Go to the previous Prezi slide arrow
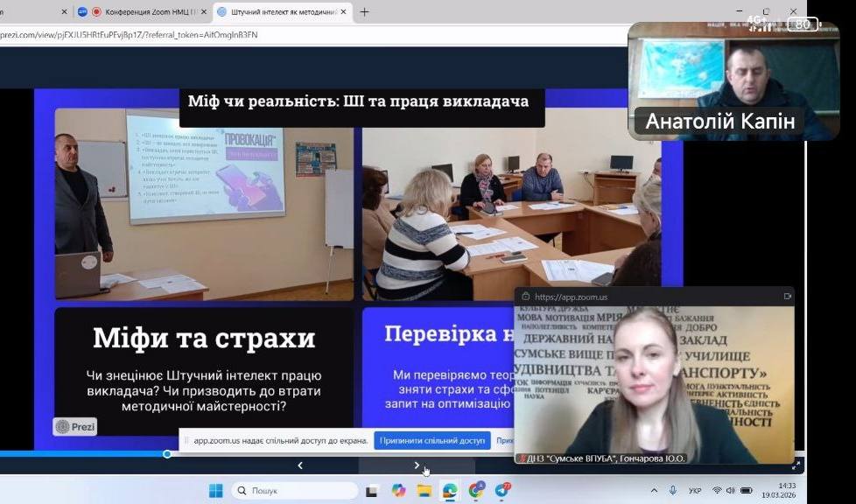The height and width of the screenshot is (504, 856). 300,465
